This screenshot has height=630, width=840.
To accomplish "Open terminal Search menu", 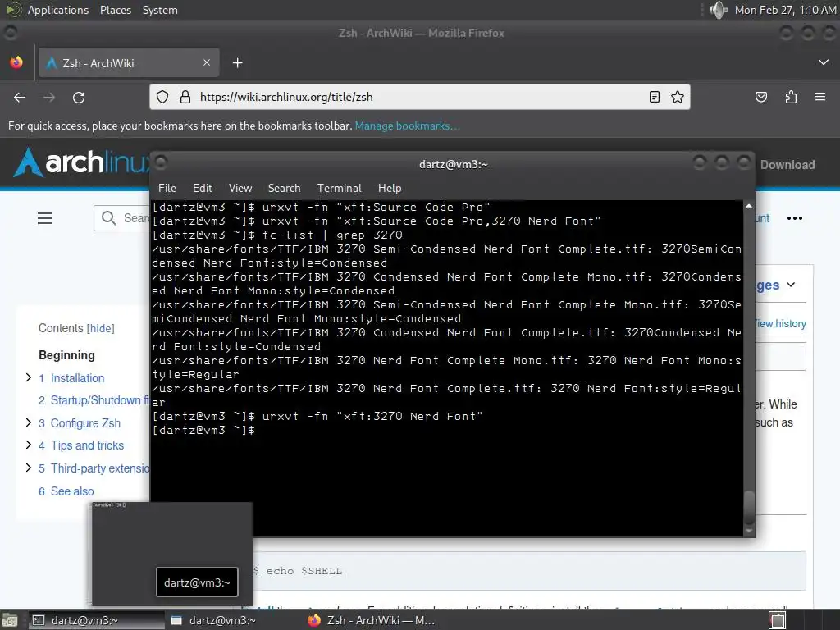I will 284,188.
